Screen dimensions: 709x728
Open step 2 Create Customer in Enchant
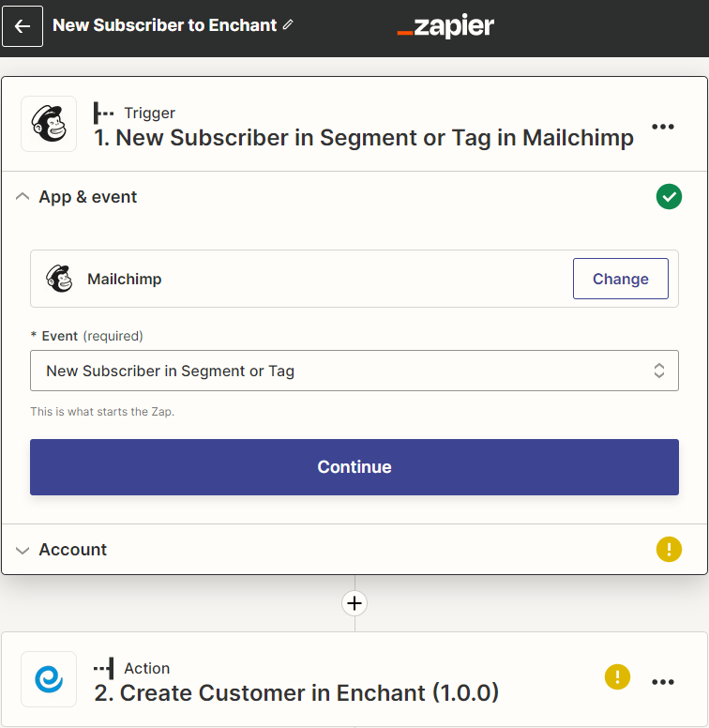pyautogui.click(x=309, y=693)
